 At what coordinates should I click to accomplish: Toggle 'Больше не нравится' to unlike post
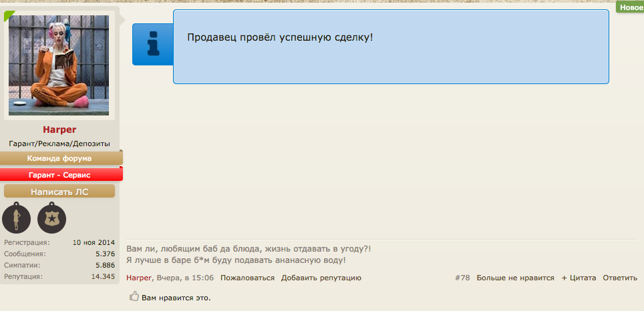(515, 278)
